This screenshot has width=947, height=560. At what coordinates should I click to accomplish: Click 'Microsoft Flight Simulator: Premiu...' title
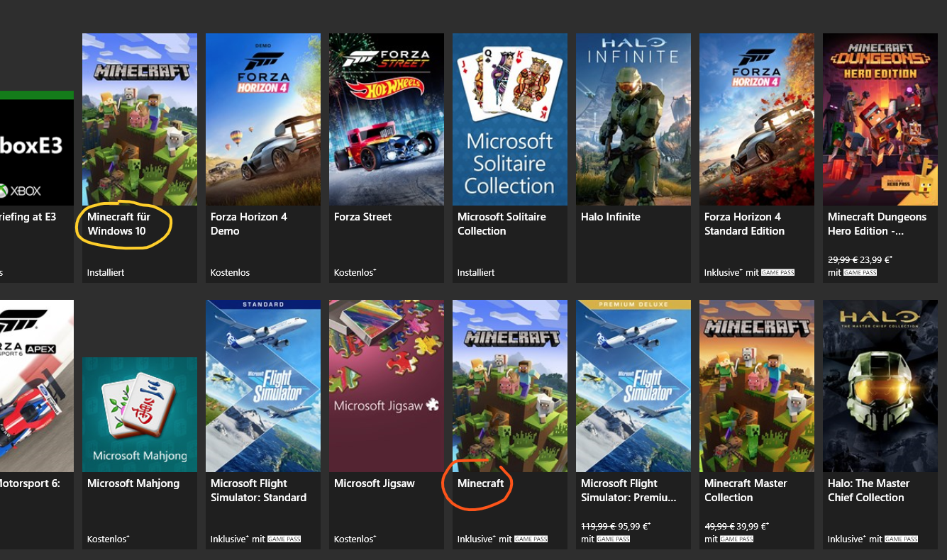[x=628, y=491]
